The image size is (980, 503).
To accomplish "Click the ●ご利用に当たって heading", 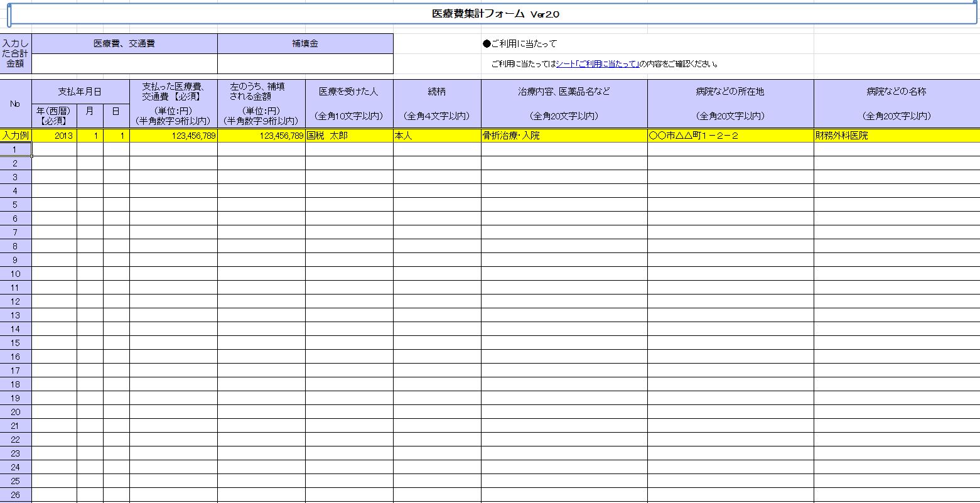I will (520, 44).
